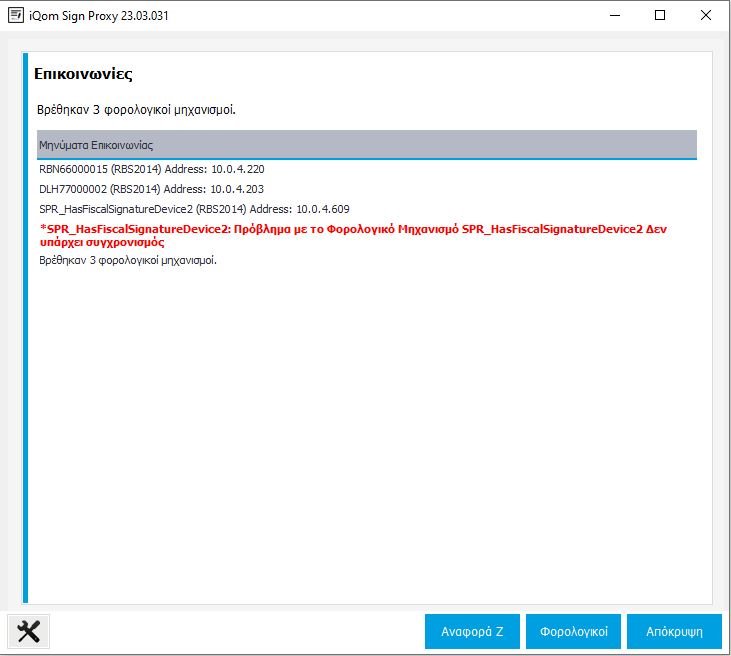731x656 pixels.
Task: Hide the window with Απόκρυψη
Action: [x=674, y=632]
